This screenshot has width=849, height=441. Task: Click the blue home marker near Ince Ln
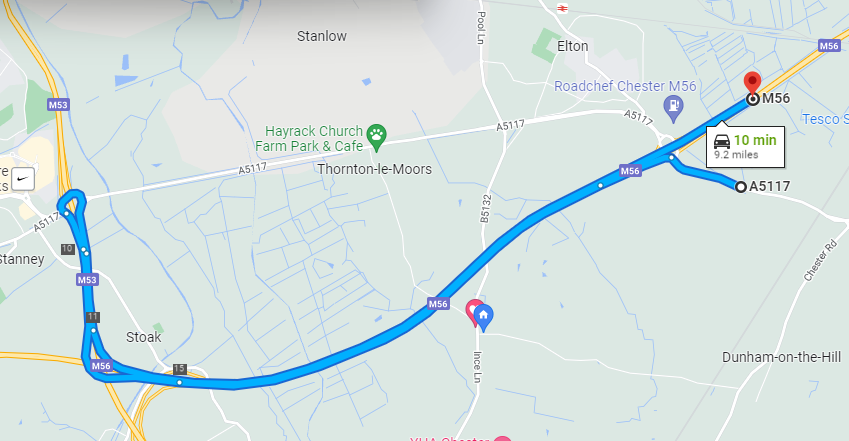484,317
